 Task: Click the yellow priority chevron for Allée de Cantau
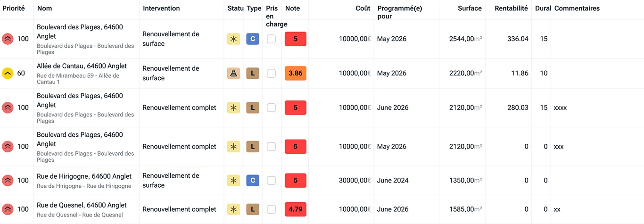(8, 73)
